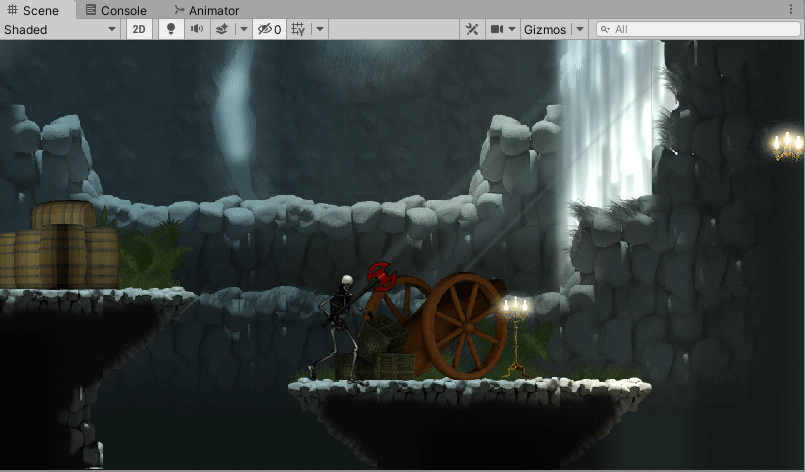Open the component tools wrench icon
Viewport: 805px width, 472px height.
(x=472, y=29)
